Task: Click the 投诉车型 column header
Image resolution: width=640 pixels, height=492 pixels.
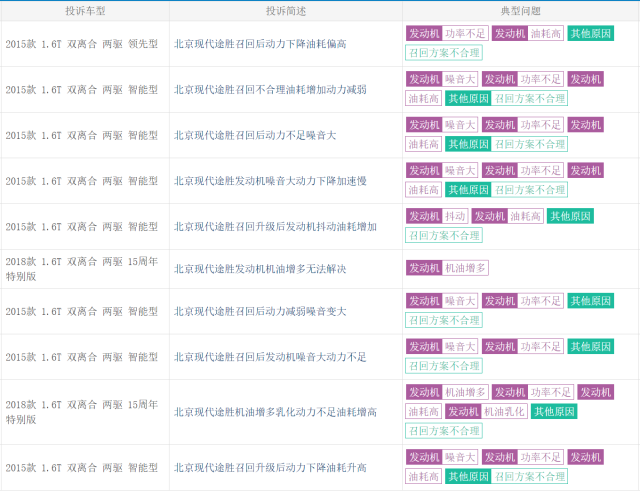Action: [x=85, y=11]
